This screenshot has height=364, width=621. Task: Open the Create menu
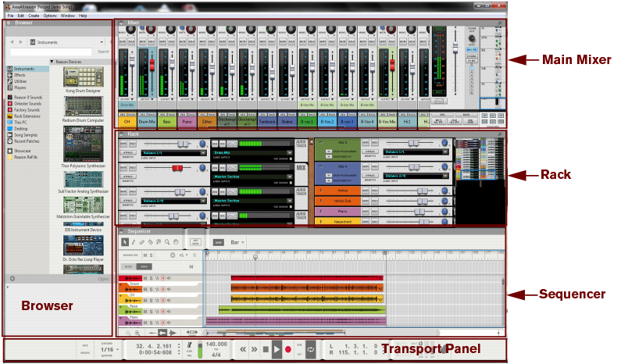coord(34,15)
